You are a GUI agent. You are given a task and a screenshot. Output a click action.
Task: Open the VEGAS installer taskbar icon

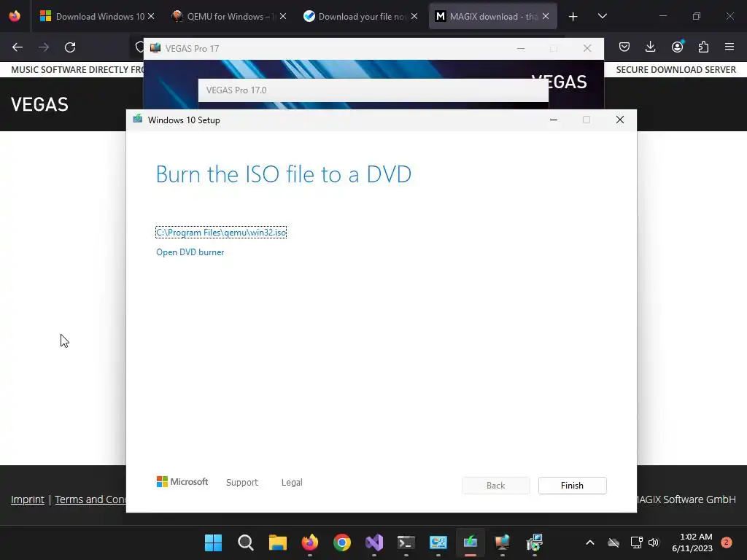pyautogui.click(x=502, y=542)
